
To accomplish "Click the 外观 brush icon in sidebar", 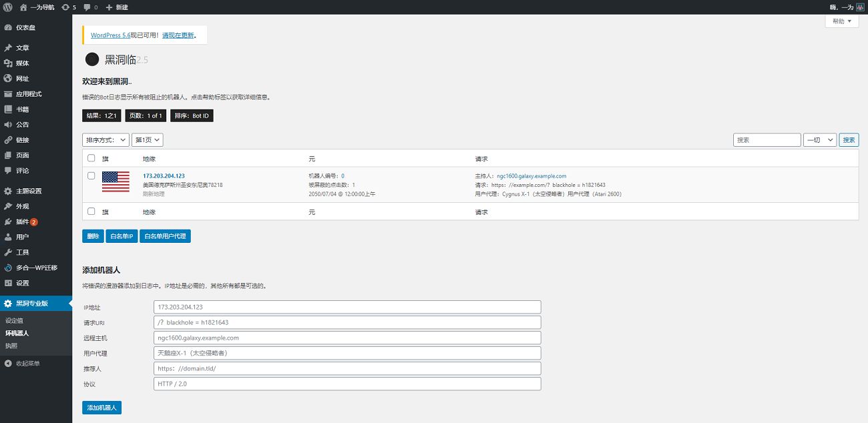I will pos(8,206).
